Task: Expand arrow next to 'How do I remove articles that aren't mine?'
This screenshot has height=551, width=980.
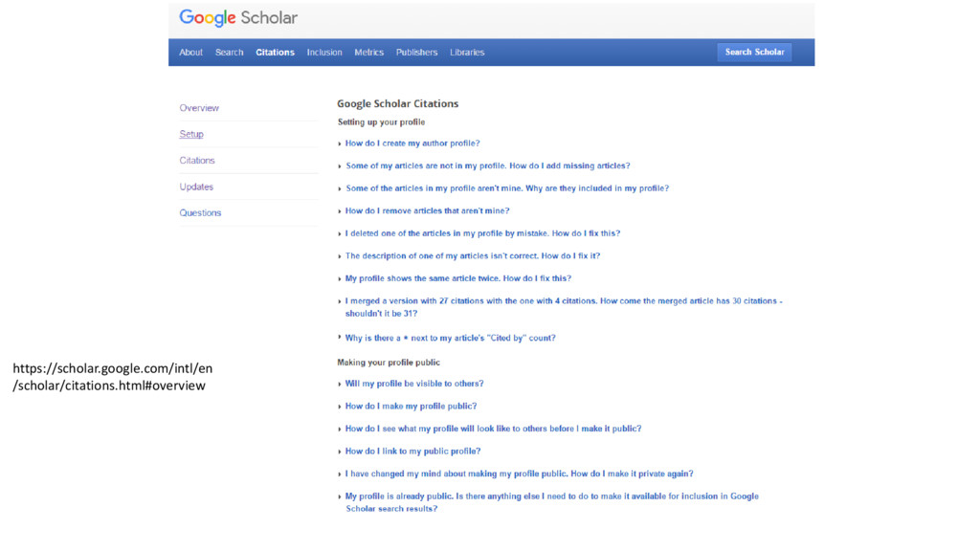Action: click(340, 211)
